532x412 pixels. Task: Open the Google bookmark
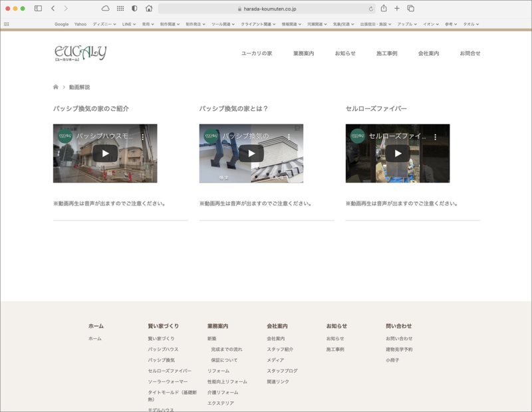pyautogui.click(x=61, y=24)
